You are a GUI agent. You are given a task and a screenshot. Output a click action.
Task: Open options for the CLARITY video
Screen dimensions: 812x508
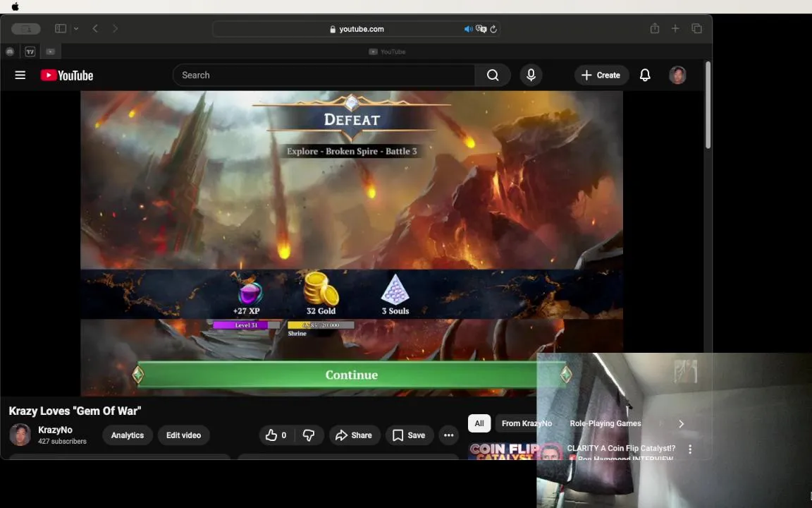coord(690,449)
